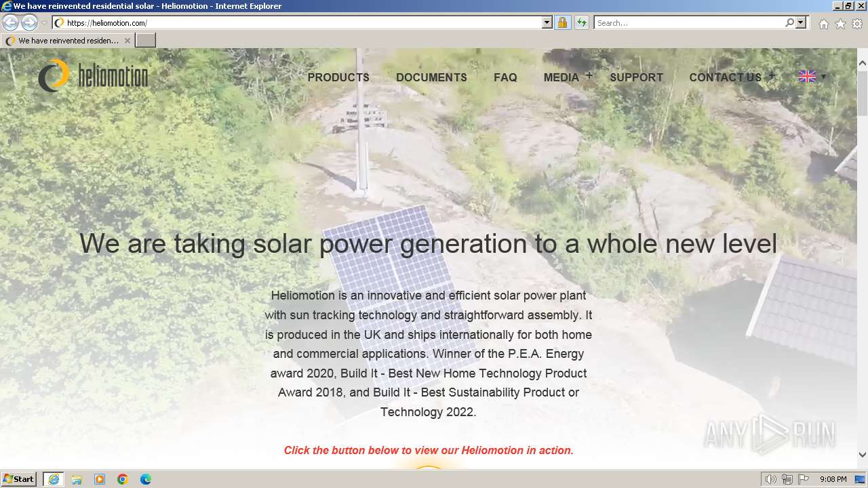Click the browser Back arrow button

[x=11, y=22]
